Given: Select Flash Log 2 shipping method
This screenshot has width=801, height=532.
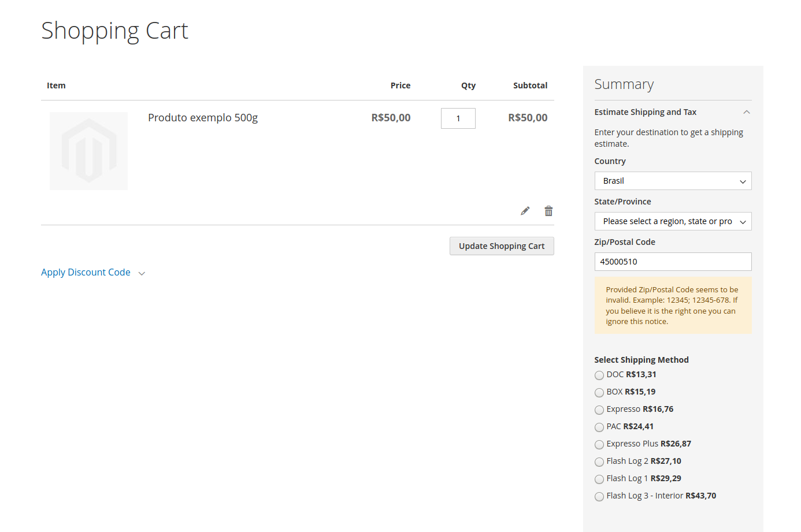Looking at the screenshot, I should coord(599,462).
